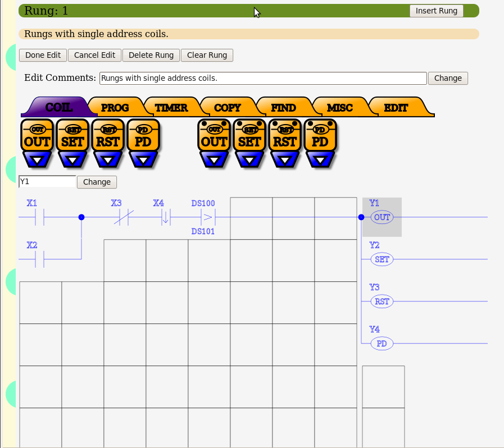Focus the Edit Comments text field

click(262, 78)
